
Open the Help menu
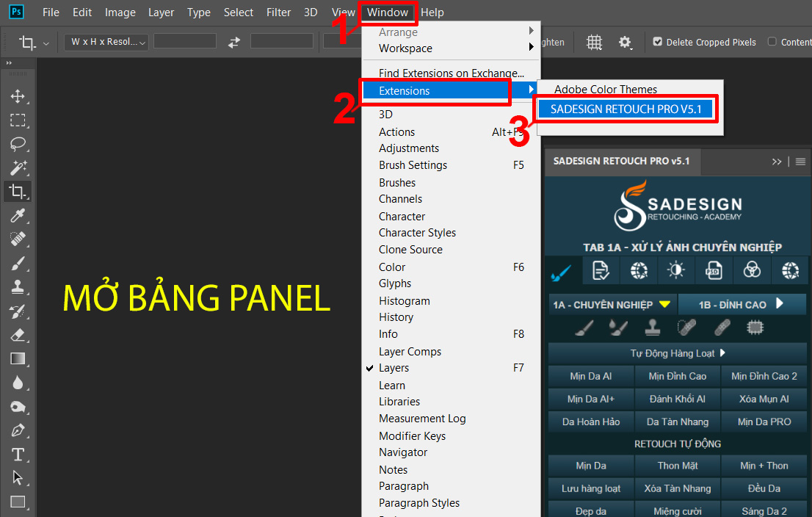click(x=432, y=12)
